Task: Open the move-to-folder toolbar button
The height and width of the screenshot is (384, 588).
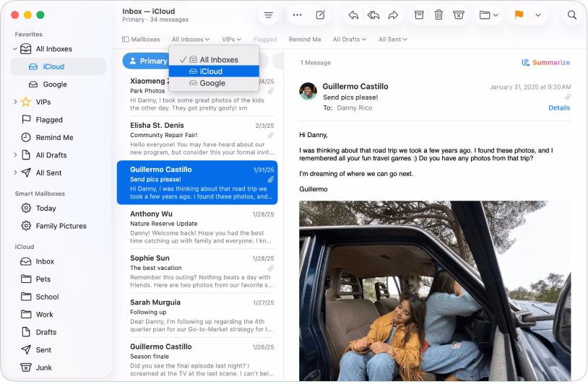Action: 488,15
